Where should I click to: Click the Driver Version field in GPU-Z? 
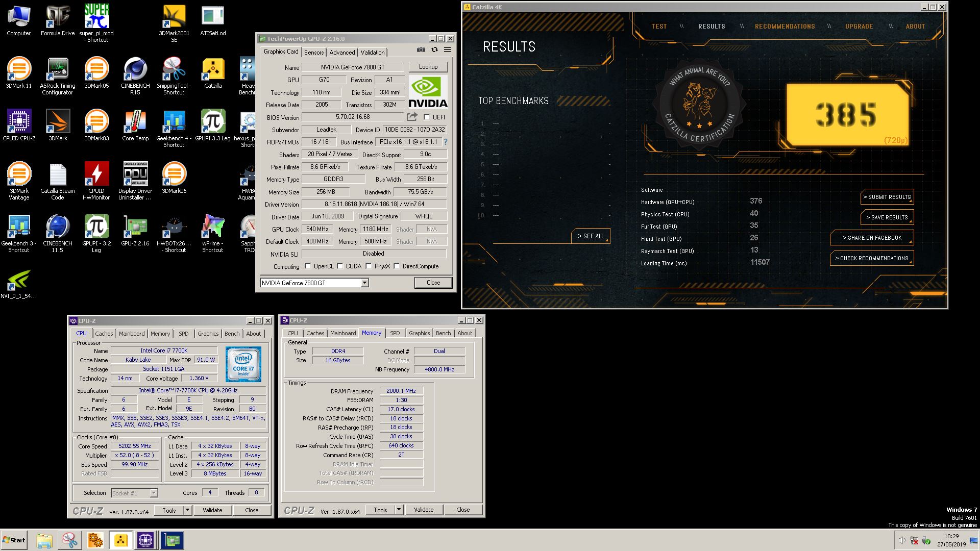click(x=374, y=204)
